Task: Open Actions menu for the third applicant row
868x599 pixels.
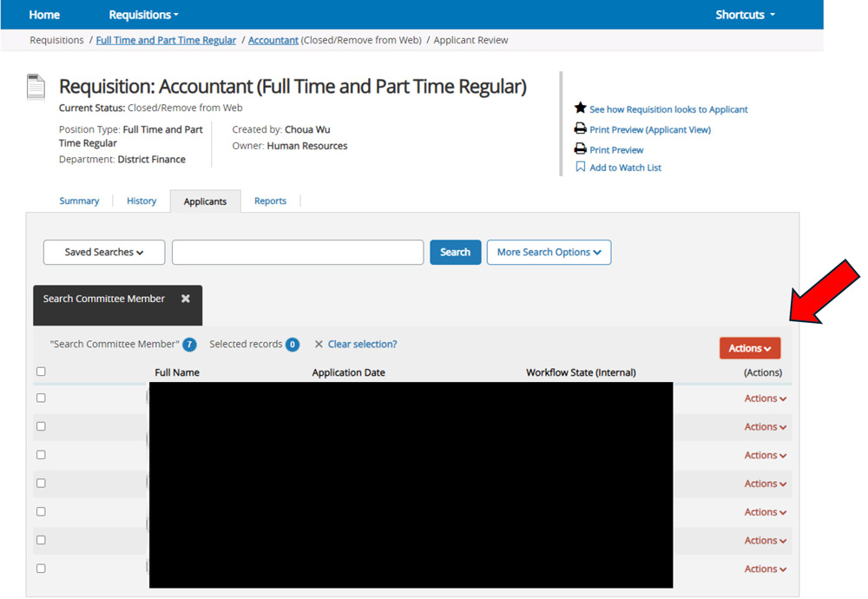Action: coord(765,455)
